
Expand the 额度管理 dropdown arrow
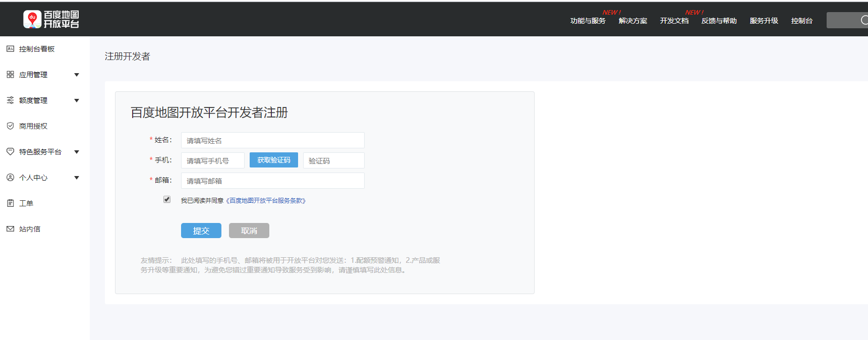click(x=77, y=100)
